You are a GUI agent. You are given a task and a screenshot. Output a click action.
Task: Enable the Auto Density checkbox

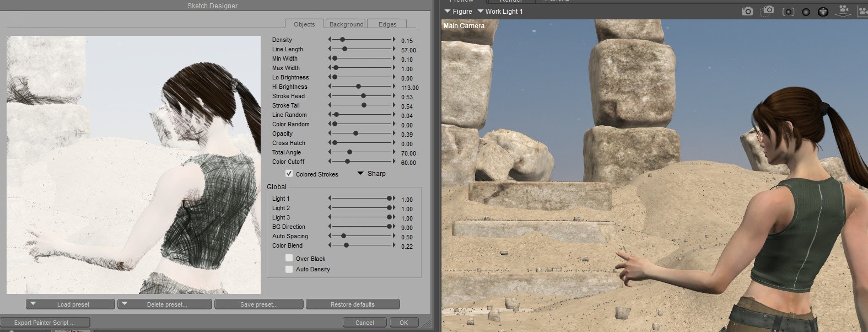click(289, 269)
